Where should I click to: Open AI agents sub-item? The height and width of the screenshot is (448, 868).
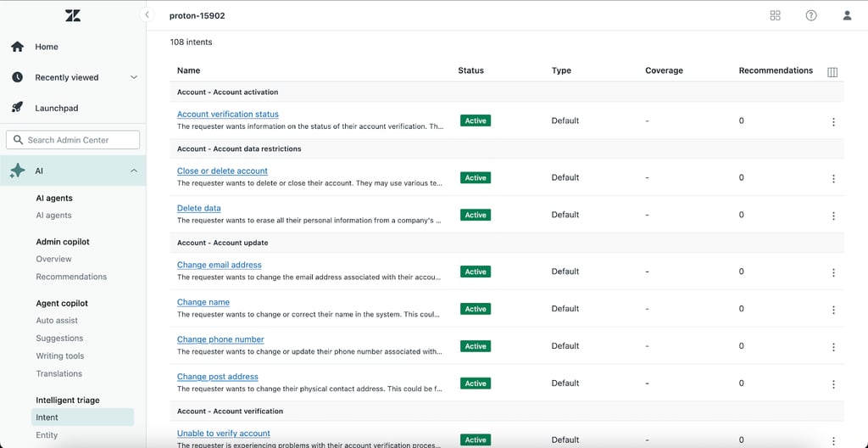point(53,216)
